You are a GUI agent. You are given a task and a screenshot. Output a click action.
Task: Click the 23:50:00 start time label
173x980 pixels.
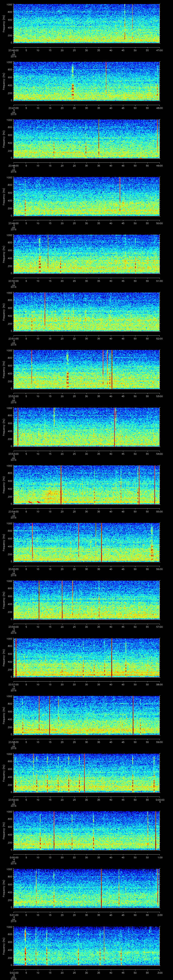(x=14, y=281)
